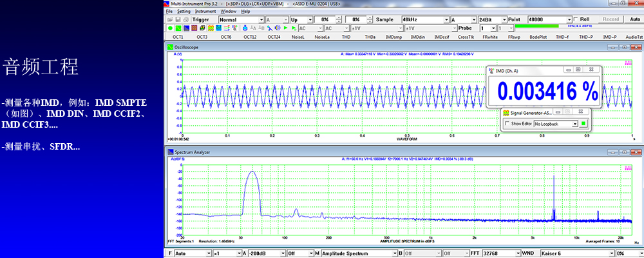Select the THD hot panel button
Screen dimensions: 644x258
click(346, 37)
